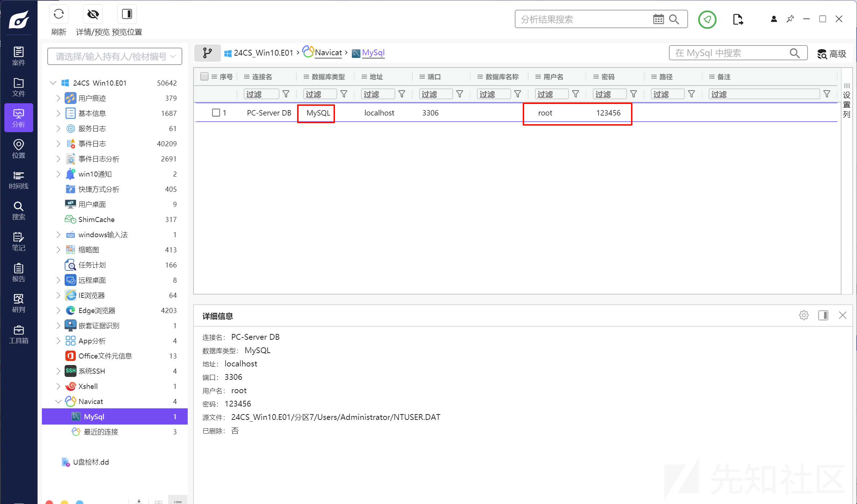This screenshot has width=857, height=504.
Task: Expand the 用户痕迹 tree node
Action: coord(58,98)
